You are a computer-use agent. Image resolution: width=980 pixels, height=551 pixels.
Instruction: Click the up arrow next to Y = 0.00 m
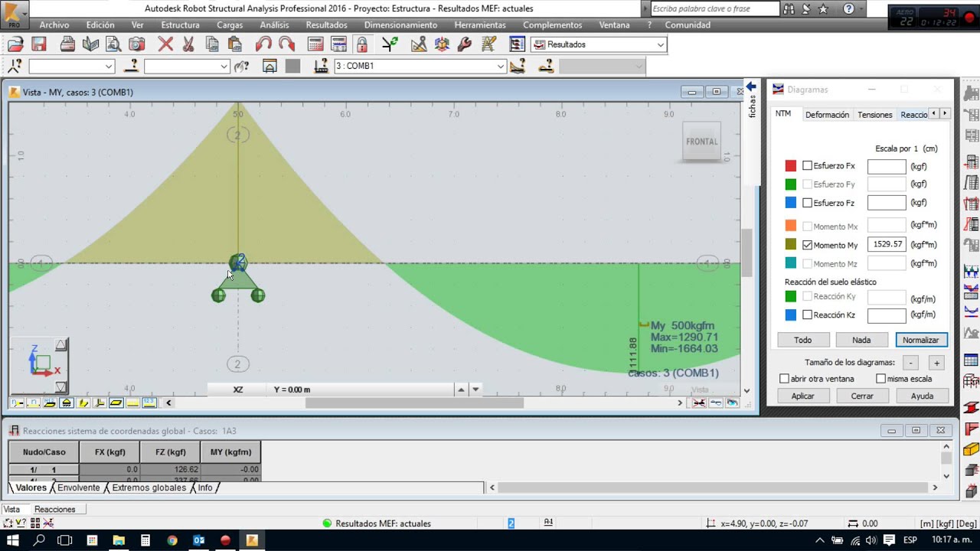coord(461,390)
